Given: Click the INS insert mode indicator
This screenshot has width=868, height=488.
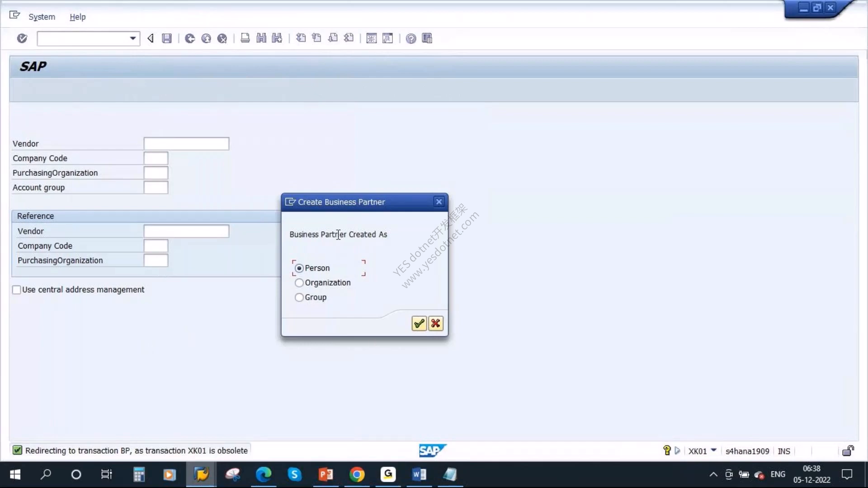Looking at the screenshot, I should pyautogui.click(x=784, y=451).
